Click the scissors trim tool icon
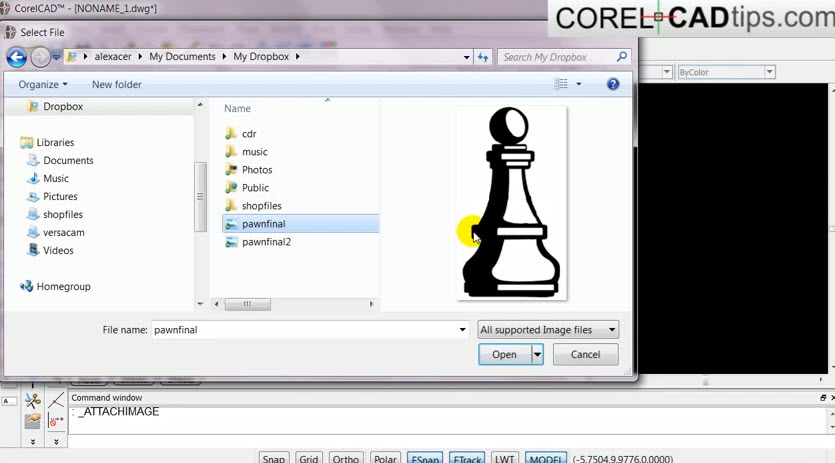This screenshot has height=463, width=835. (x=32, y=400)
